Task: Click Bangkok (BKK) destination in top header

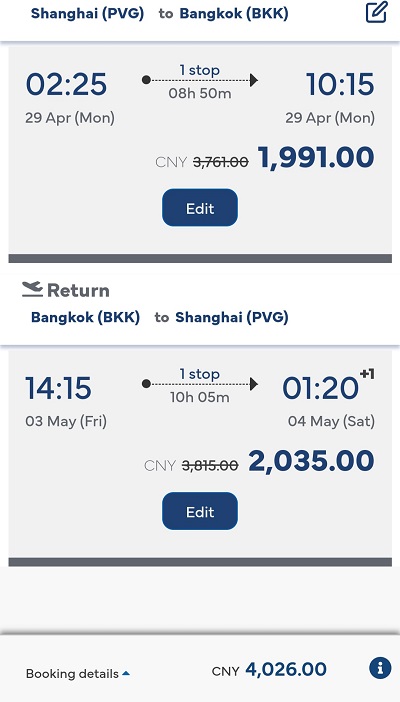Action: tap(234, 13)
